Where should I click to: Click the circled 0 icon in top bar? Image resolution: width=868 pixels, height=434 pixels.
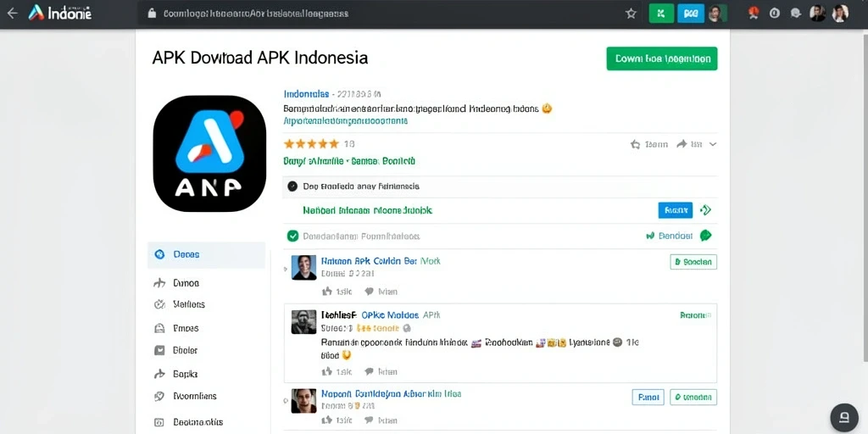click(x=775, y=14)
